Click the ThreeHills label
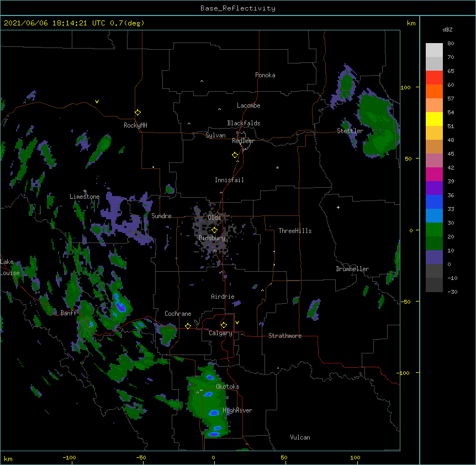 click(x=295, y=231)
